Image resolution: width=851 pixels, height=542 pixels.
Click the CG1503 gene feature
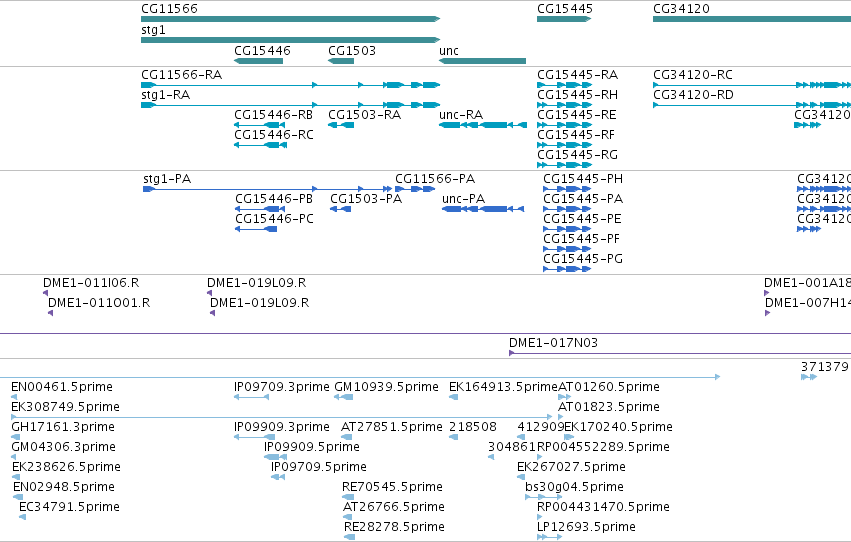point(341,61)
